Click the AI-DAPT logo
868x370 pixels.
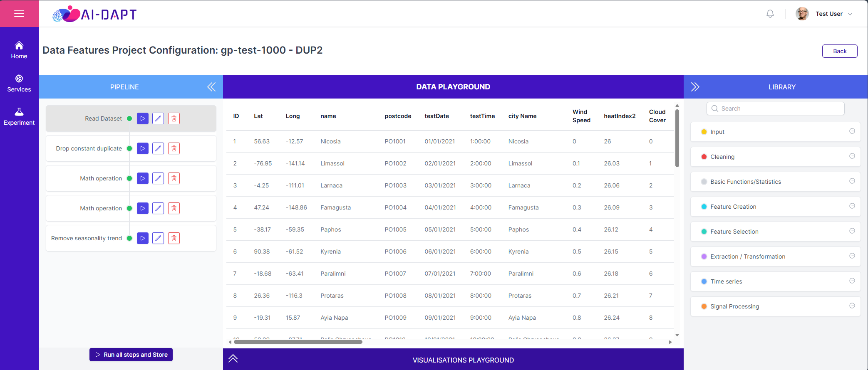pos(95,14)
